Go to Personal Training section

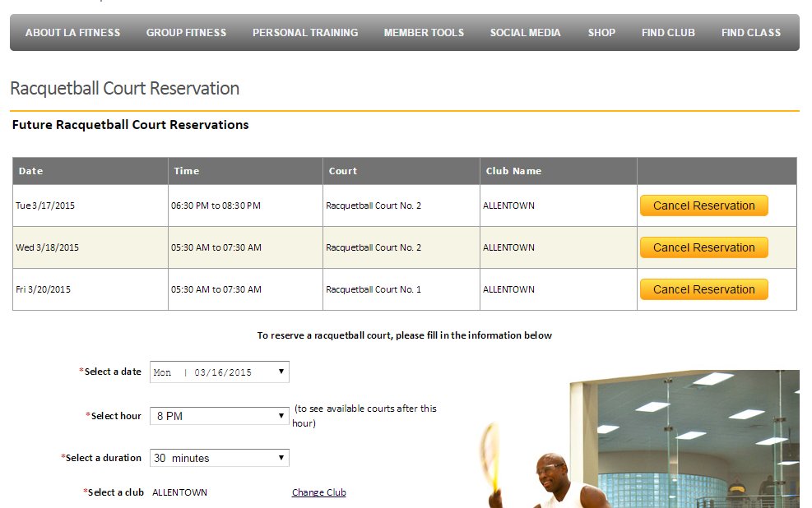[304, 33]
